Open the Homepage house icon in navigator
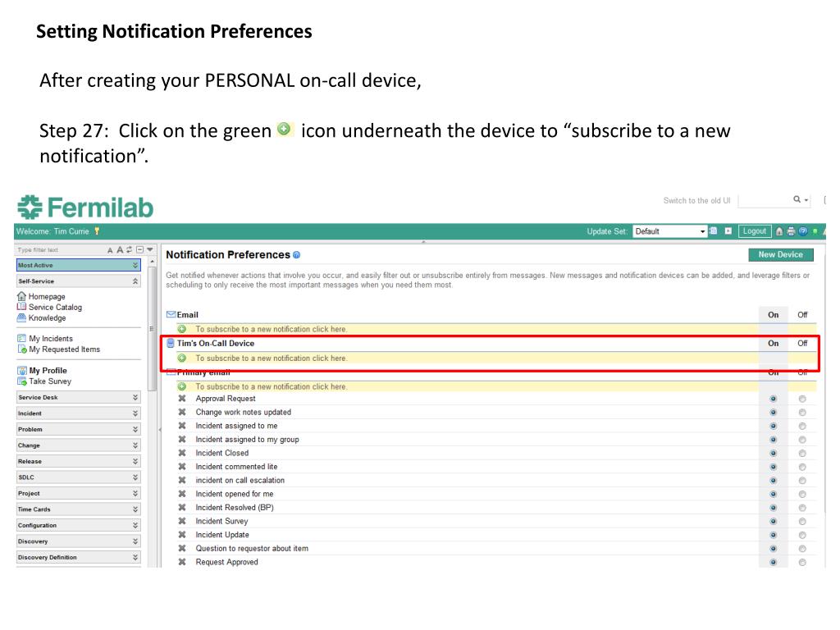The height and width of the screenshot is (630, 840). click(x=21, y=296)
